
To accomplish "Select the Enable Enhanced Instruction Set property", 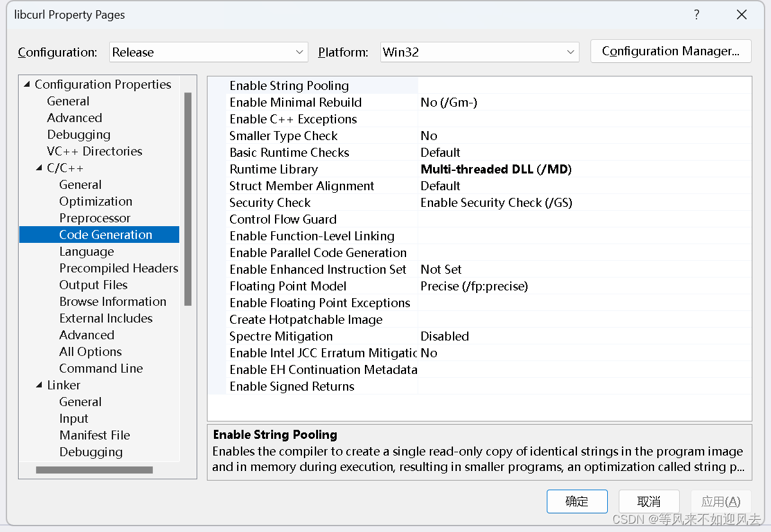I will [x=318, y=269].
